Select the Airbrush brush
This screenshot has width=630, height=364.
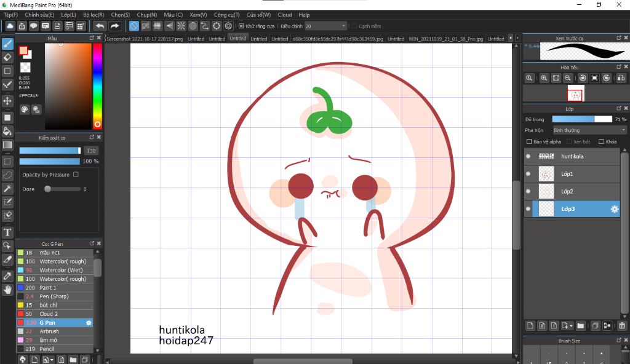(x=55, y=331)
